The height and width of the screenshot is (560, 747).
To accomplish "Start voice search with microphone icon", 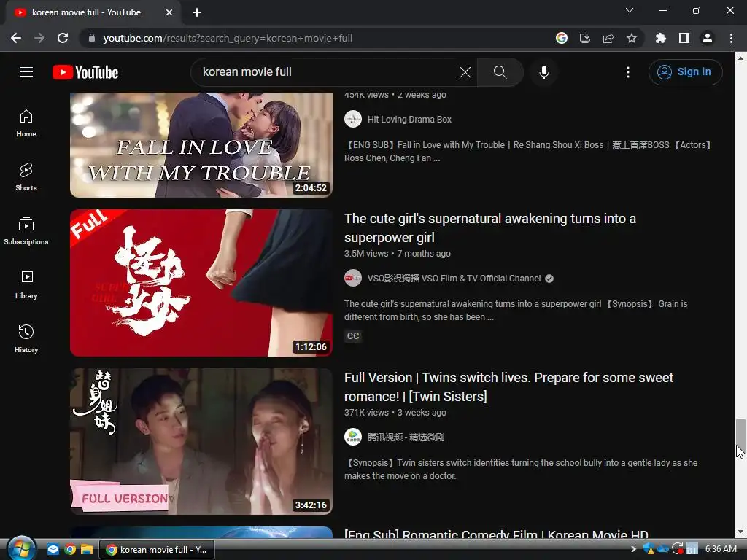I will click(543, 72).
